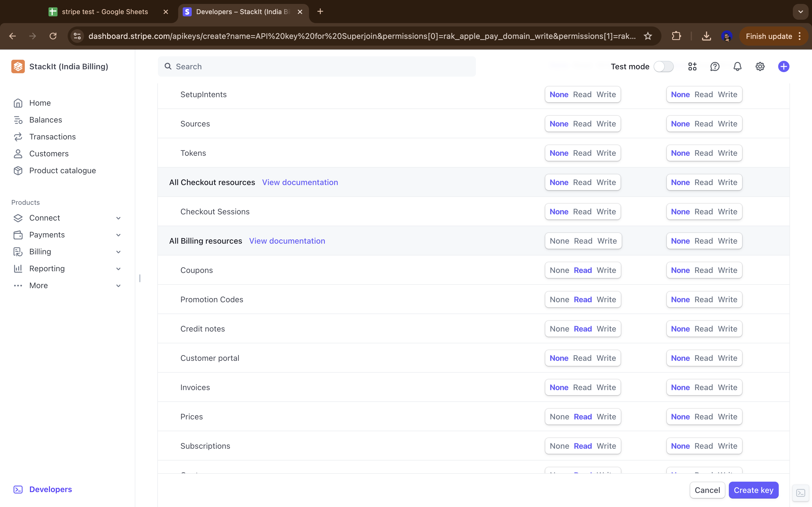Switch to stripe test Google Sheets tab
This screenshot has width=812, height=507.
[x=105, y=12]
